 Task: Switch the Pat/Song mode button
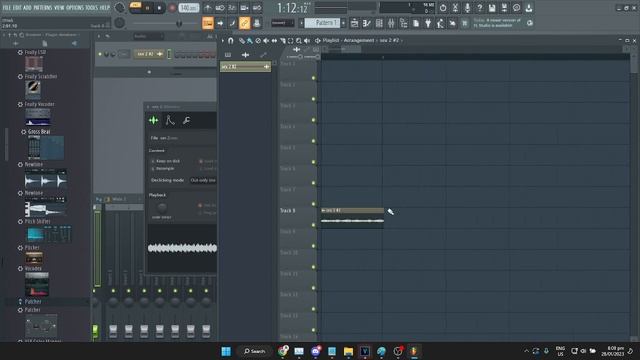[136, 7]
